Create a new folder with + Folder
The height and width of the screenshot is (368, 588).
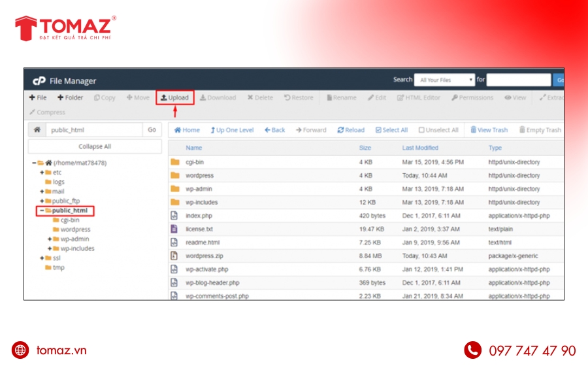(x=70, y=97)
